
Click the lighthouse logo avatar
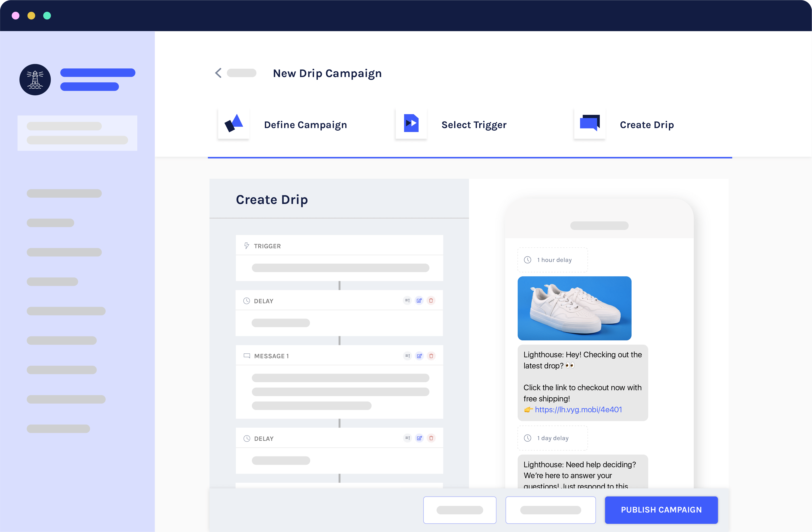[35, 80]
